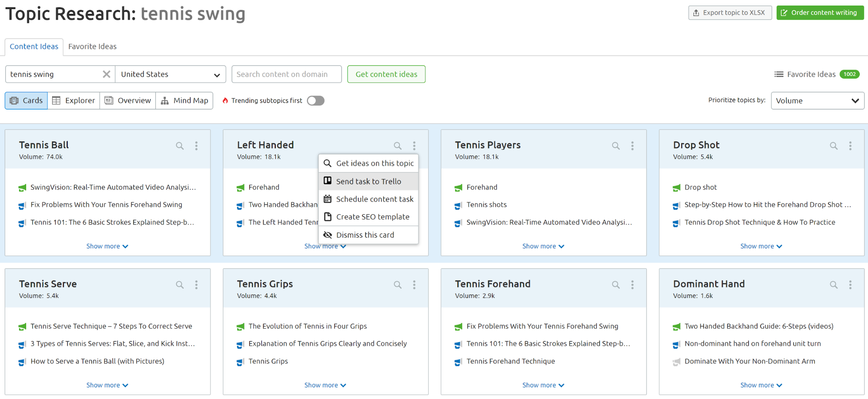Open three-dot menu on Drop Shot card

coord(850,146)
